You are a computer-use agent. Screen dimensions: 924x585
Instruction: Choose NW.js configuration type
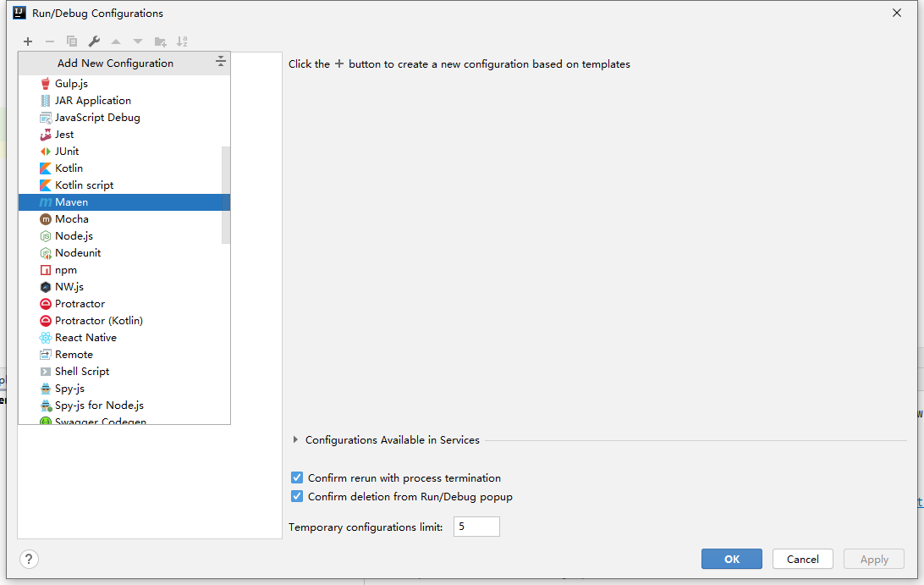[124, 287]
